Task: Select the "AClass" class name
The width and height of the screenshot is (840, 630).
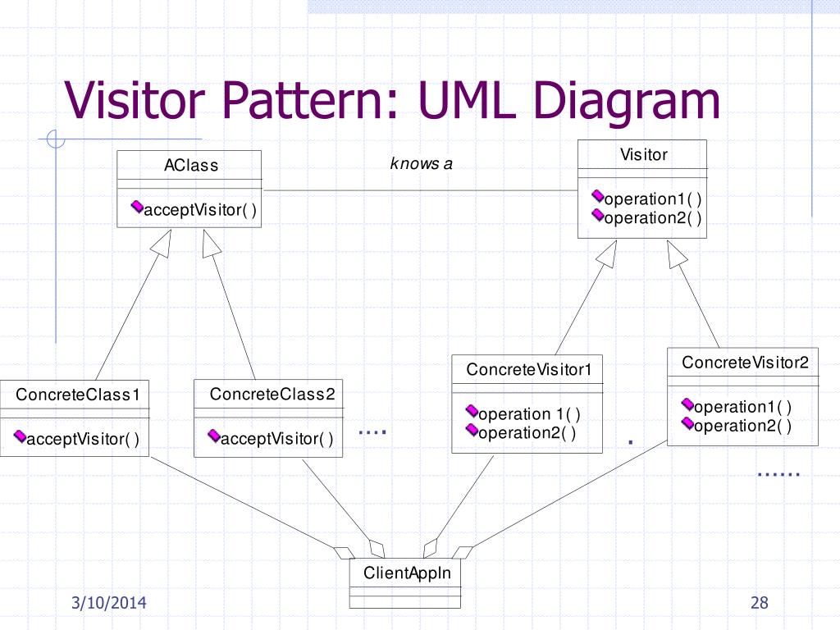Action: pyautogui.click(x=191, y=165)
